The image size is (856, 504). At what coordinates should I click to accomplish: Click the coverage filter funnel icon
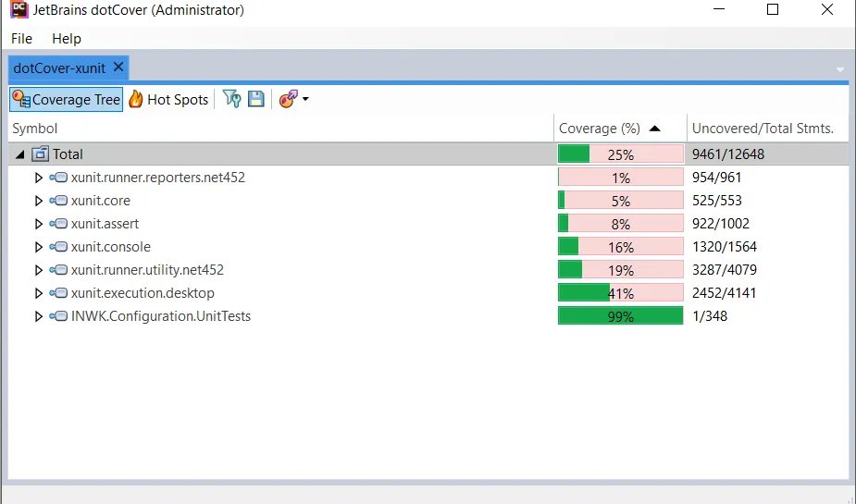[231, 99]
